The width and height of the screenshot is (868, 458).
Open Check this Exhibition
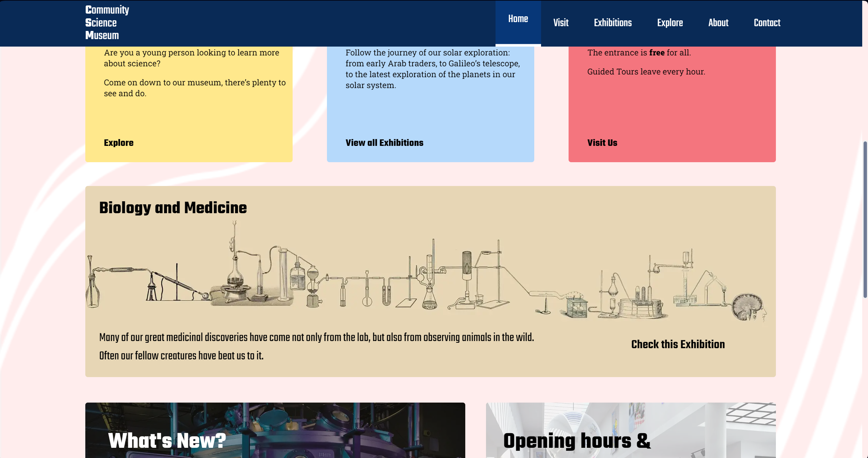tap(678, 344)
